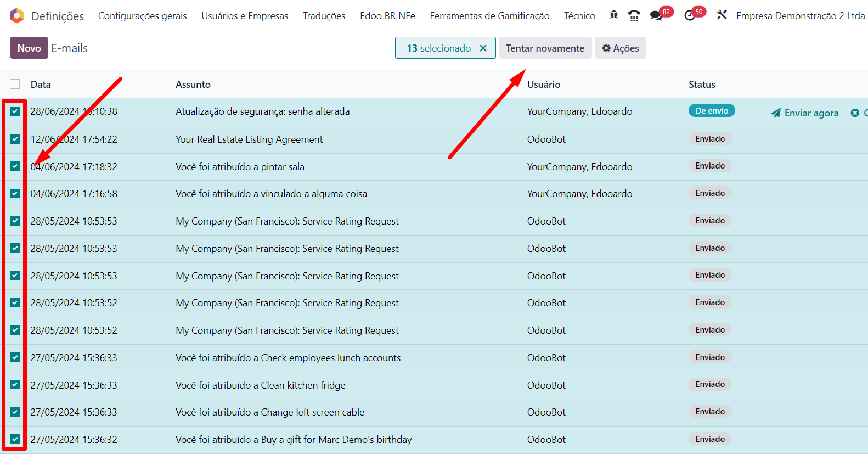Open 'Você foi atribuído a pintar sala'
The width and height of the screenshot is (868, 454).
click(240, 167)
